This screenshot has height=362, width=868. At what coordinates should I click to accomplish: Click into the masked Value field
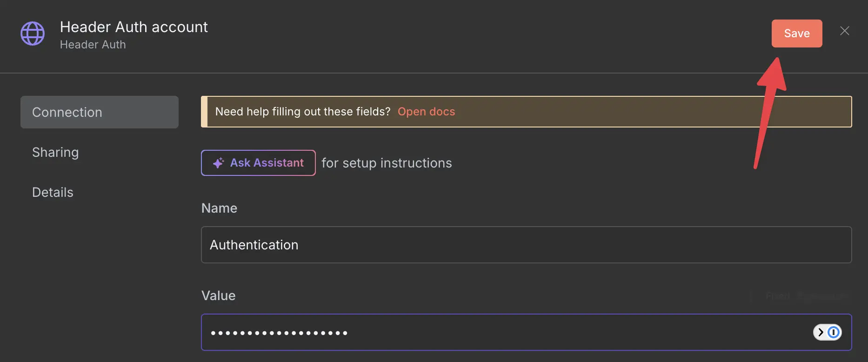tap(526, 332)
